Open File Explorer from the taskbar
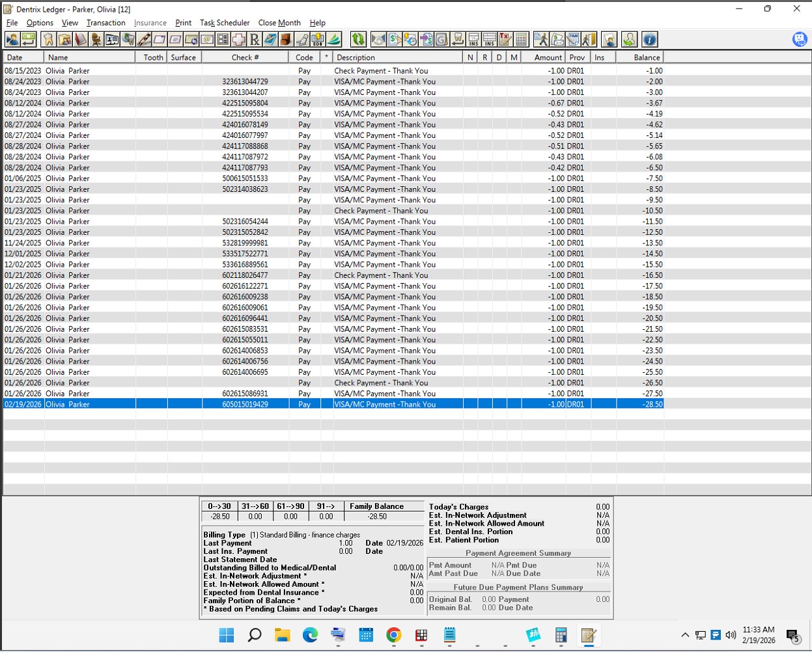The image size is (812, 652). coord(282,635)
